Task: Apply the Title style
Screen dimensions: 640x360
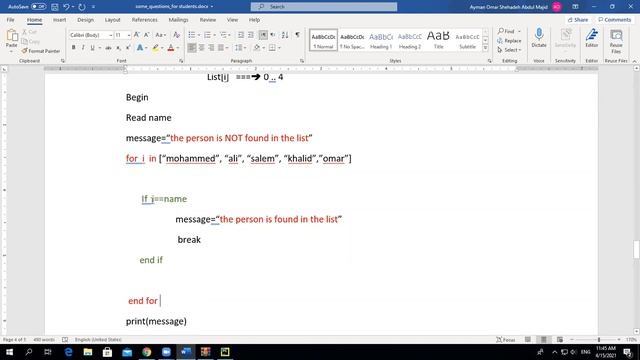Action: click(438, 40)
